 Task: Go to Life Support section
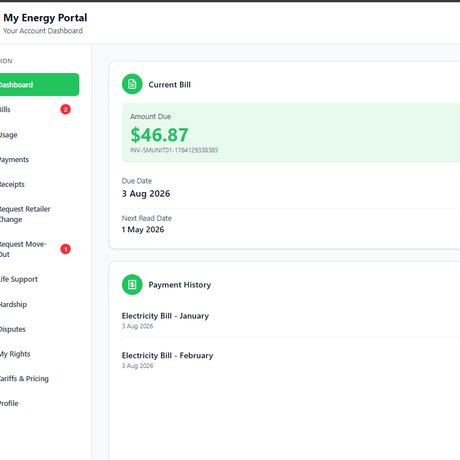click(39, 279)
